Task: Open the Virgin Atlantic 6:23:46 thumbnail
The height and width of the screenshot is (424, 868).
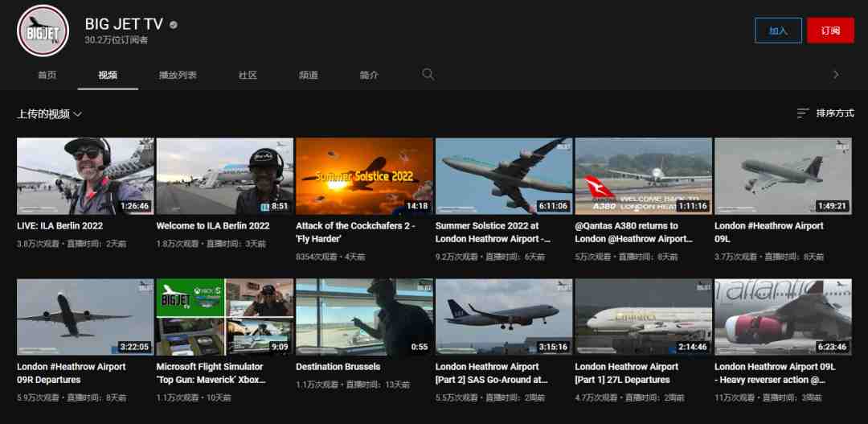Action: pyautogui.click(x=783, y=316)
